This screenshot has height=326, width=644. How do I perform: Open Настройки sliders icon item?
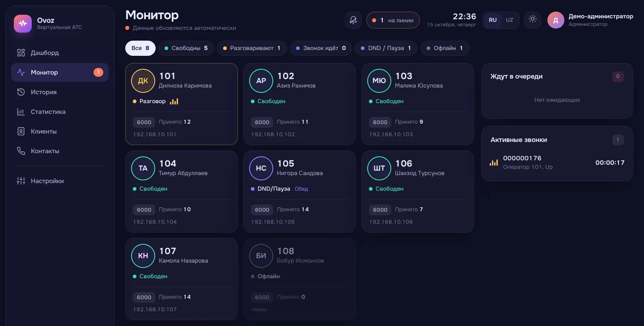tap(60, 181)
